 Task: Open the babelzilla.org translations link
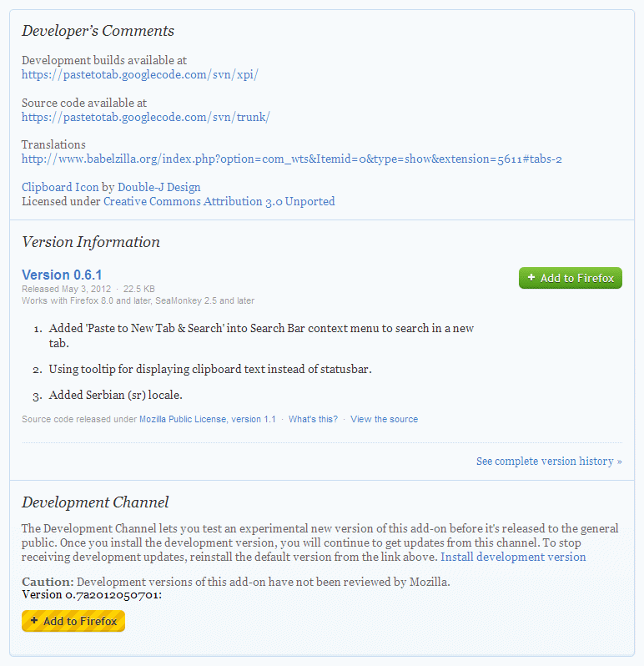[292, 159]
